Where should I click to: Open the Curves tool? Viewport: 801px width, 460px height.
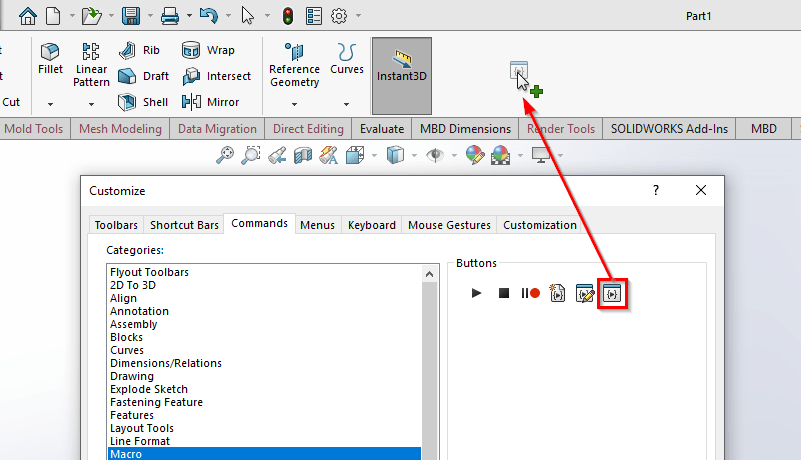pos(347,59)
